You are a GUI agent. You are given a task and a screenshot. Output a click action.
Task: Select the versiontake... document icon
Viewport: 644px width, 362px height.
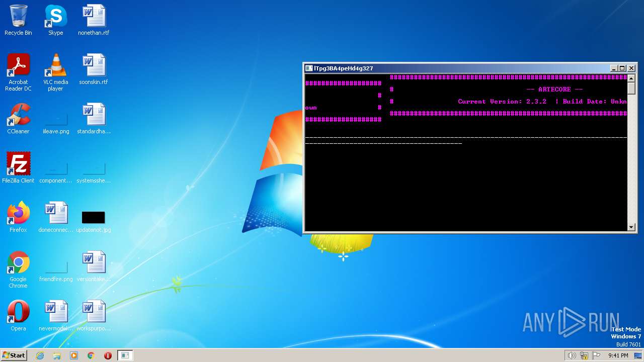click(x=94, y=267)
